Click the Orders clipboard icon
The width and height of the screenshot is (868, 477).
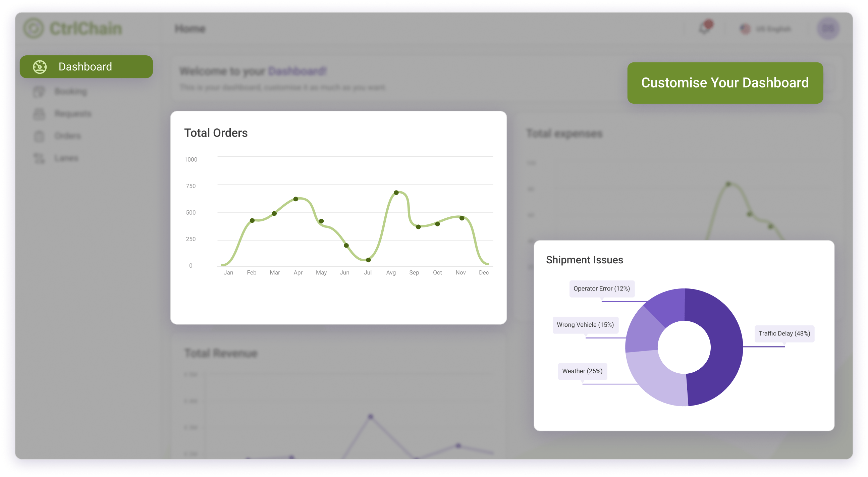39,136
